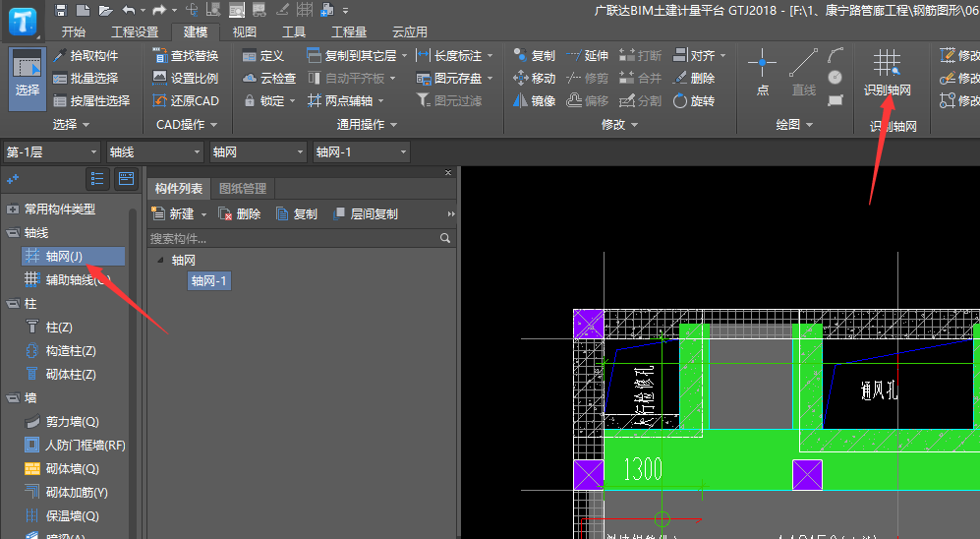Open the 轴线 category dropdown
The image size is (980, 539).
coord(155,151)
